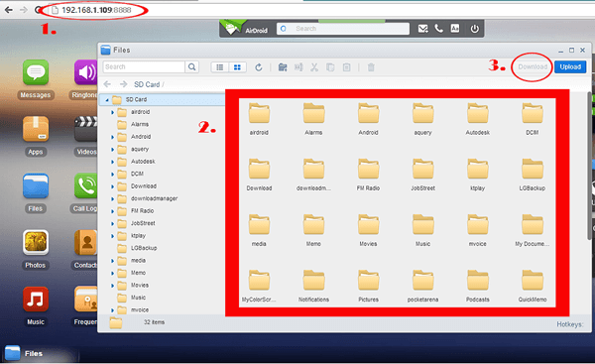Viewport: 595px width, 364px height.
Task: Open the Messages app icon on desktop
Action: 36,72
